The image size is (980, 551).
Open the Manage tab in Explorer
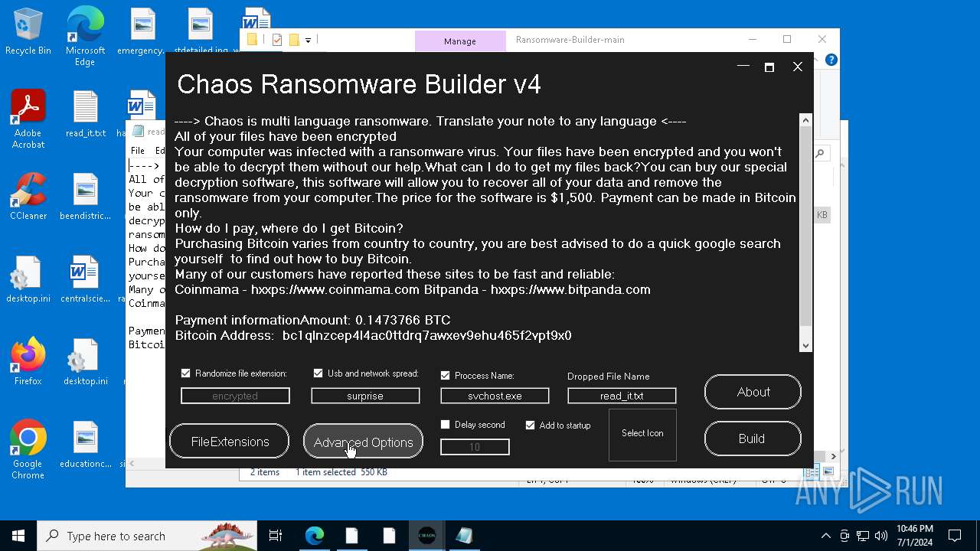(460, 41)
